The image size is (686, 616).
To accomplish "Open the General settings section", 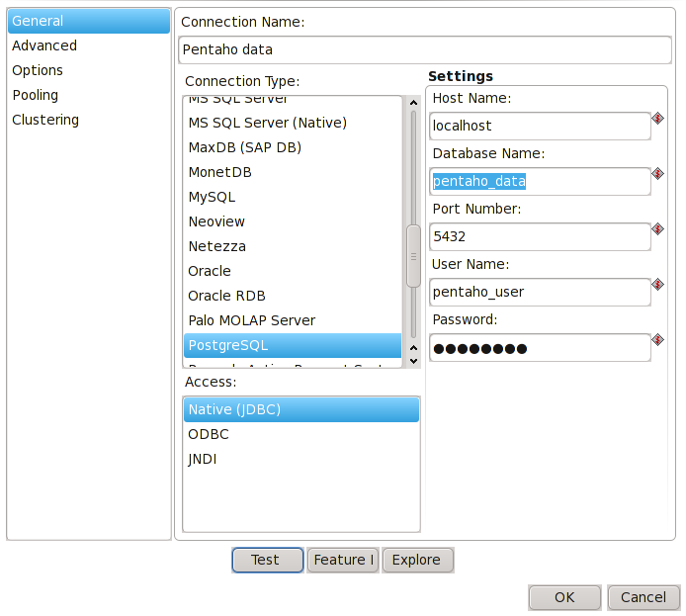I will coord(89,21).
